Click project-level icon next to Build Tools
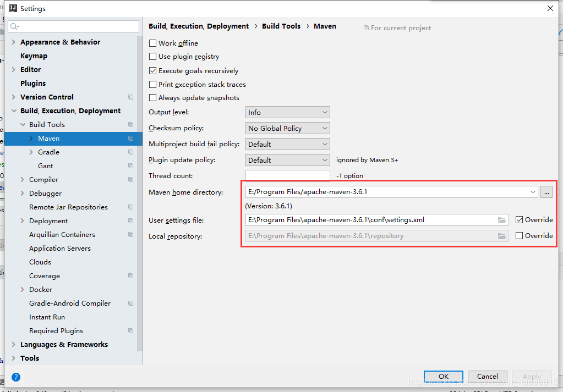 pos(130,124)
